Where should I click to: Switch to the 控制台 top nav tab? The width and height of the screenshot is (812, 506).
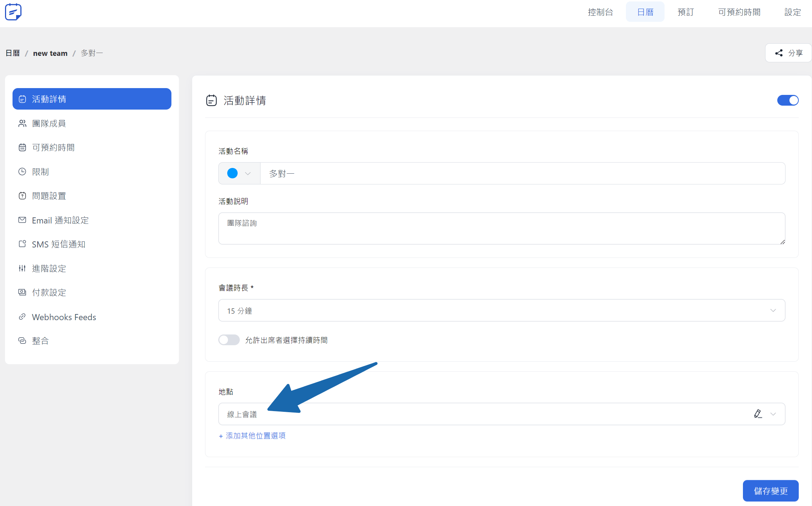coord(600,12)
